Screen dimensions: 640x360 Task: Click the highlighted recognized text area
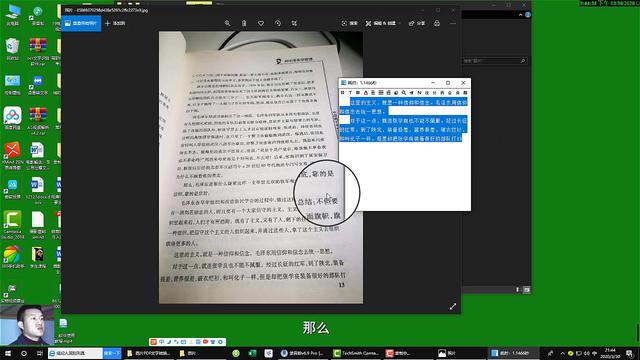pyautogui.click(x=404, y=120)
